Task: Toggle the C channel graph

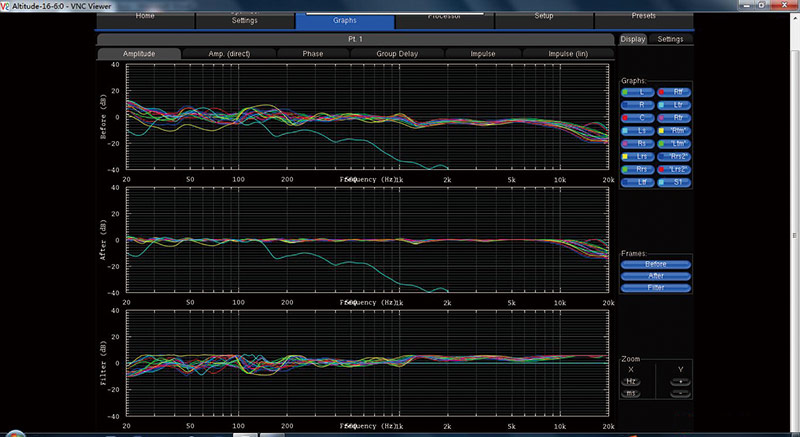Action: [638, 118]
